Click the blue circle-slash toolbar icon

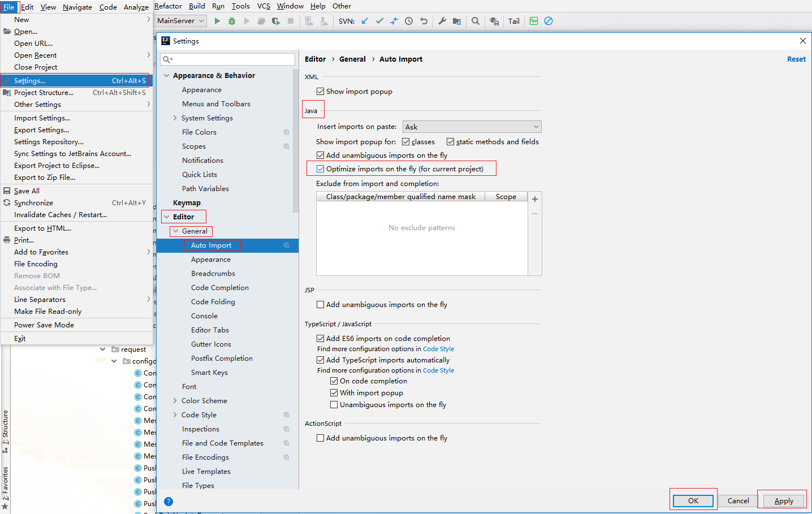pos(548,21)
